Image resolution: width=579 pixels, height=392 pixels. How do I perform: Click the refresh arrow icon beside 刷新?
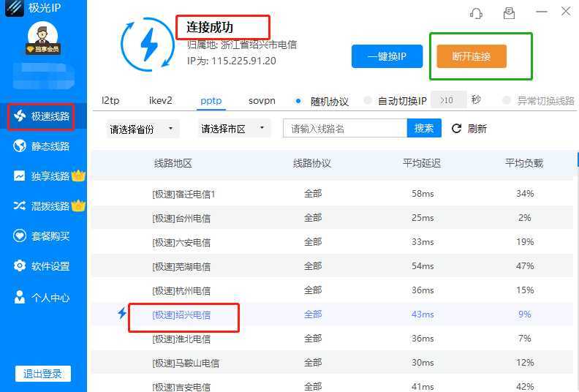[457, 128]
